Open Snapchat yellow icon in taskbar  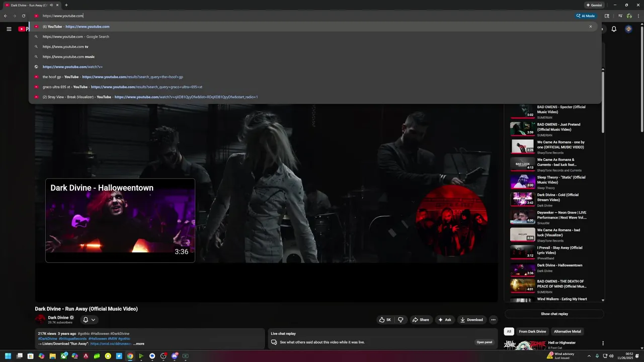pyautogui.click(x=108, y=356)
